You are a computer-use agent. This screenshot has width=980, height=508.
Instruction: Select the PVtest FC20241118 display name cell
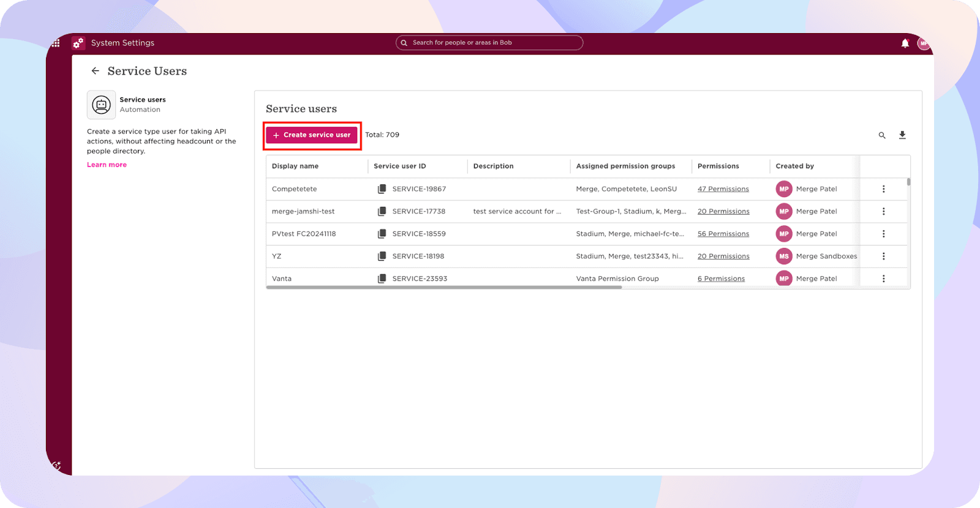coord(304,234)
